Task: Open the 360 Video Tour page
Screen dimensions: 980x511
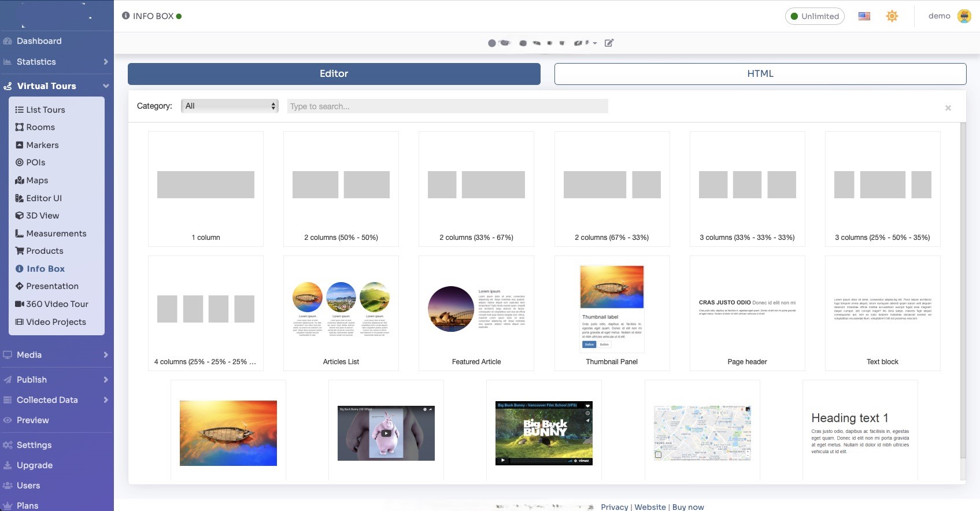Action: 57,304
